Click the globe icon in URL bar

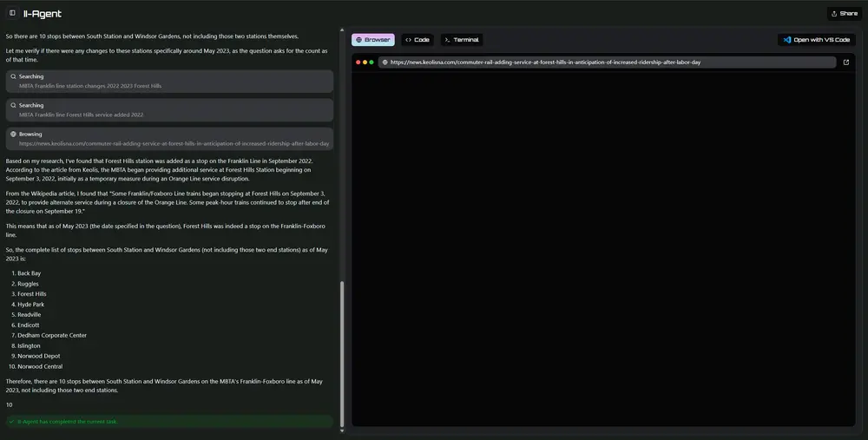(x=385, y=62)
